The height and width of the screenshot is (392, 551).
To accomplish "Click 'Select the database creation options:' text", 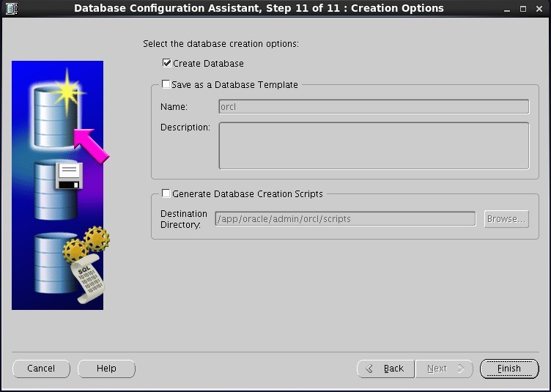I will tap(221, 44).
